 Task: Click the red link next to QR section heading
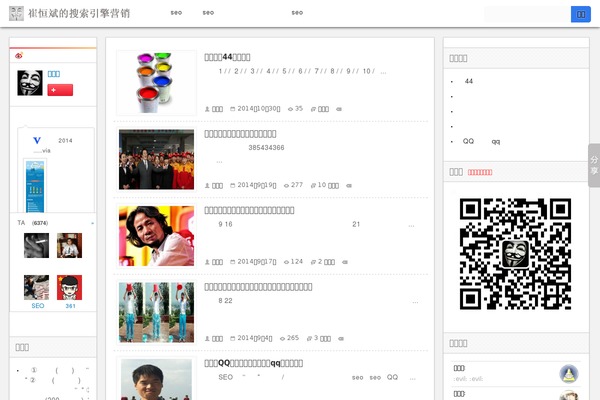click(x=480, y=172)
